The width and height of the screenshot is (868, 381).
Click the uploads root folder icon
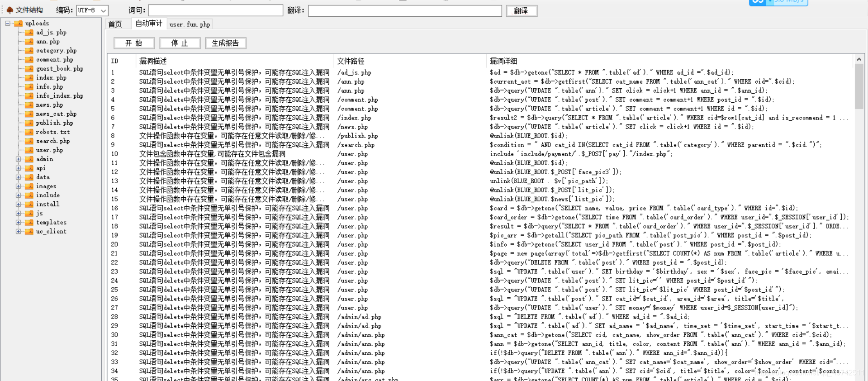18,24
